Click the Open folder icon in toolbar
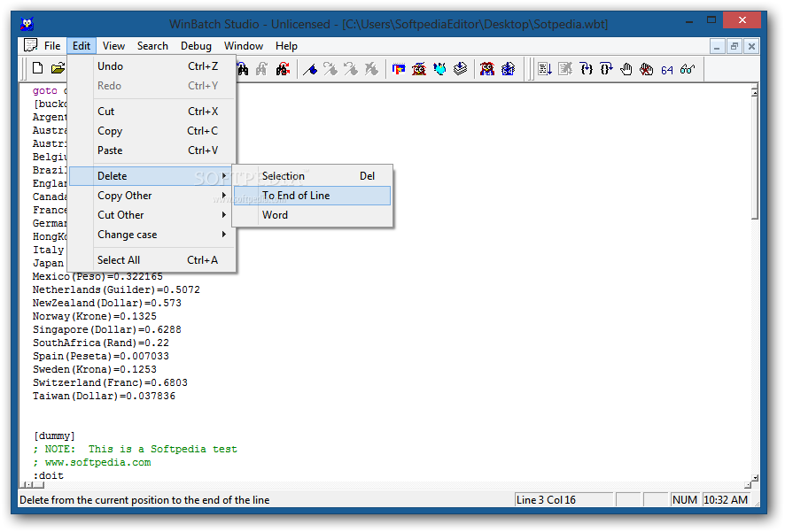 coord(58,68)
